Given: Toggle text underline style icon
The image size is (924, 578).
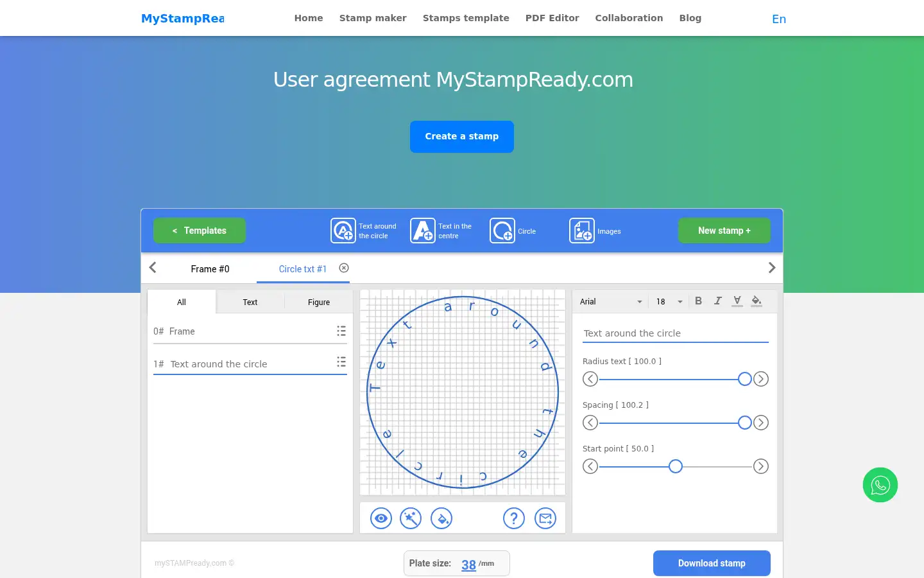Looking at the screenshot, I should click(x=737, y=301).
